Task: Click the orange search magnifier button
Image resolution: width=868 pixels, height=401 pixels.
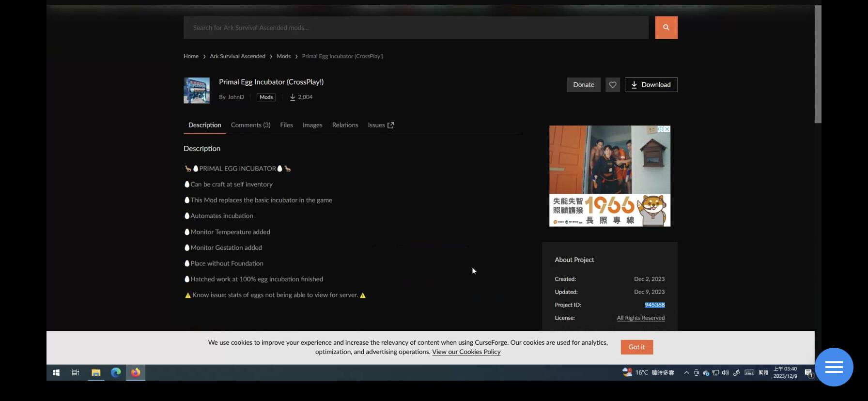Action: tap(666, 28)
